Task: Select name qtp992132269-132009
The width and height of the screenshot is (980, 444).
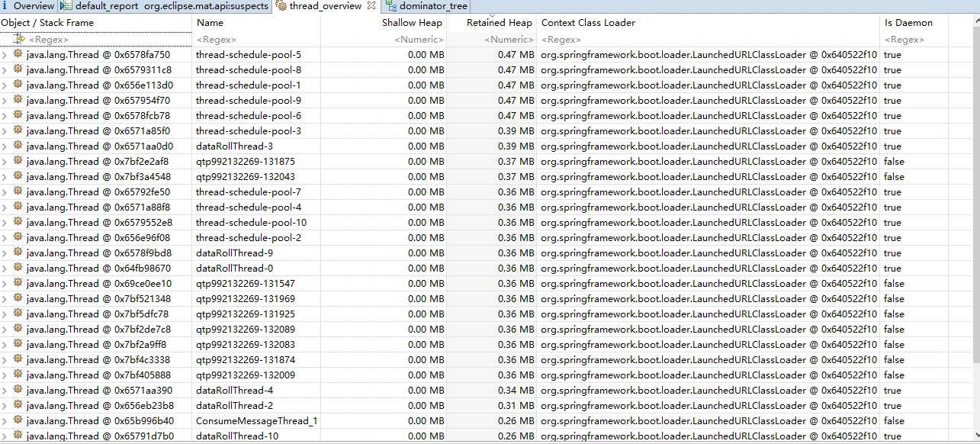Action: click(246, 375)
